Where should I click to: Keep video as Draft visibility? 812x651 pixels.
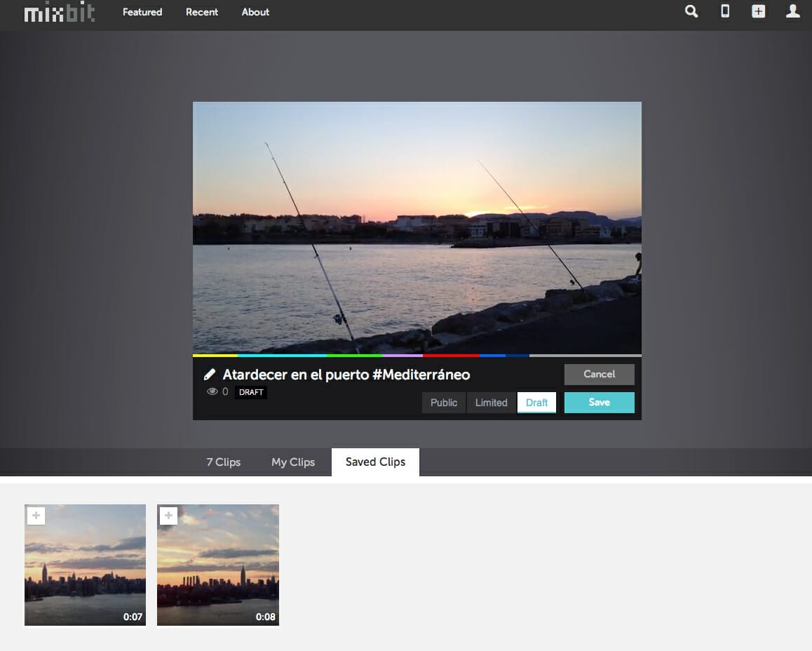536,402
